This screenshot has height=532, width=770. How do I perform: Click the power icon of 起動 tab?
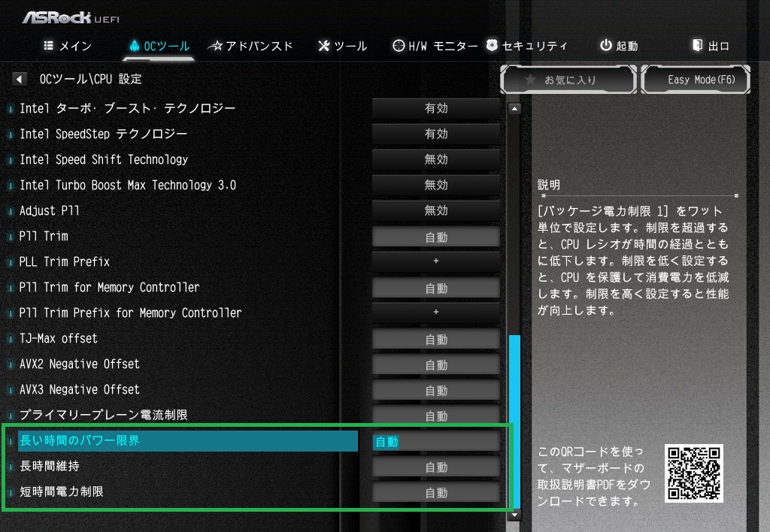tap(606, 45)
